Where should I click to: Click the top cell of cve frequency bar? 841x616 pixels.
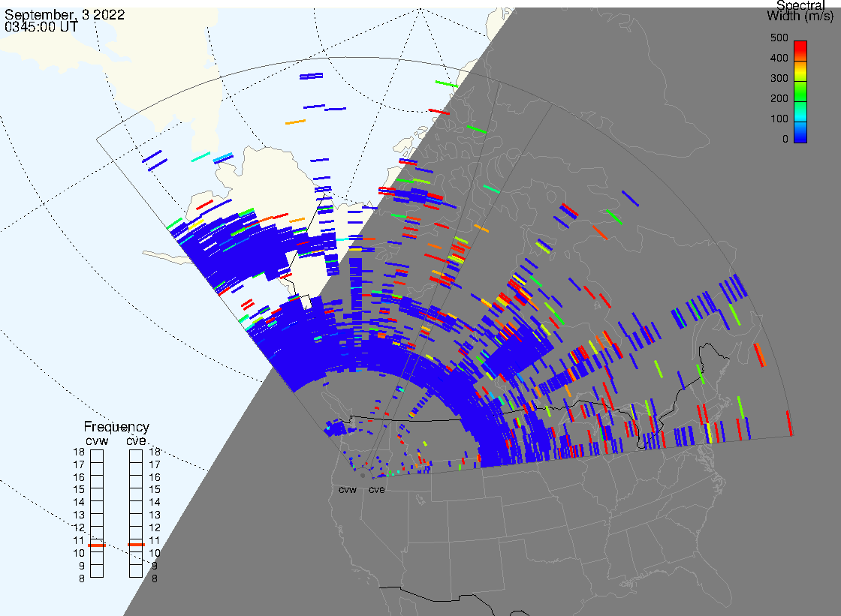(136, 456)
